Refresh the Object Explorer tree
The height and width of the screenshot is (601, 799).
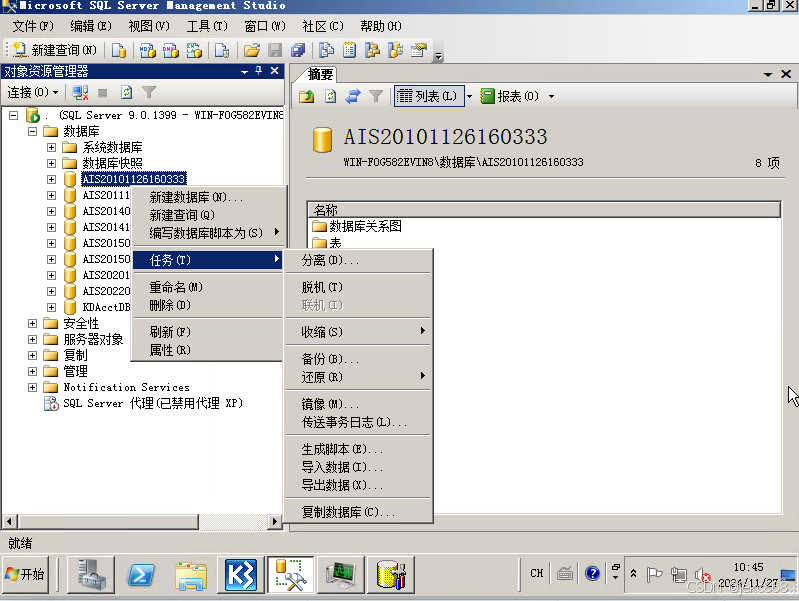point(126,92)
